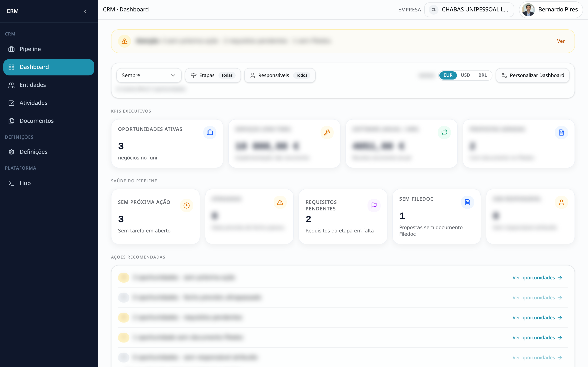Click the purple flag icon on Requisitos Pendentes
Image resolution: width=588 pixels, height=367 pixels.
tap(374, 205)
